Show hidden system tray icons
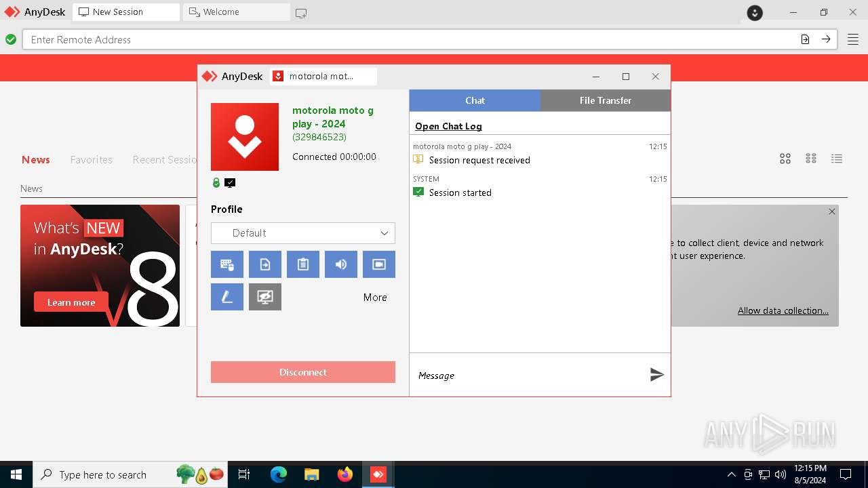The image size is (868, 488). 731,474
